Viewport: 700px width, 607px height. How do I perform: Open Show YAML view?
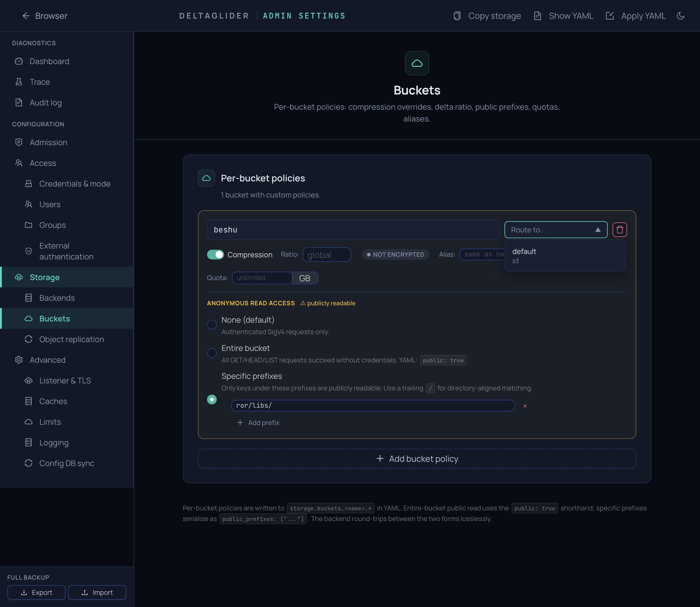tap(538, 15)
